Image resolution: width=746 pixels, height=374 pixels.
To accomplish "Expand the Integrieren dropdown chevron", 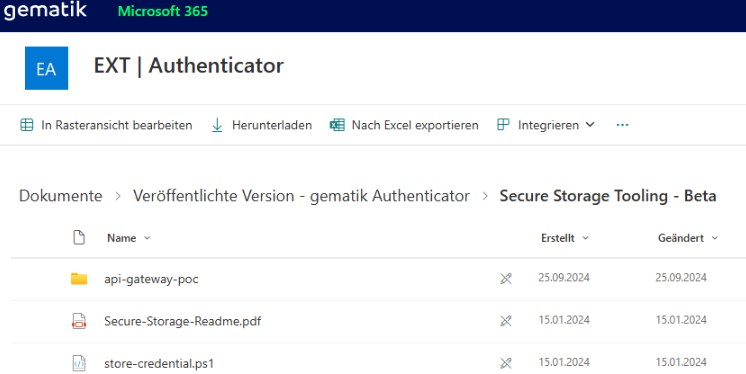I will pyautogui.click(x=590, y=125).
